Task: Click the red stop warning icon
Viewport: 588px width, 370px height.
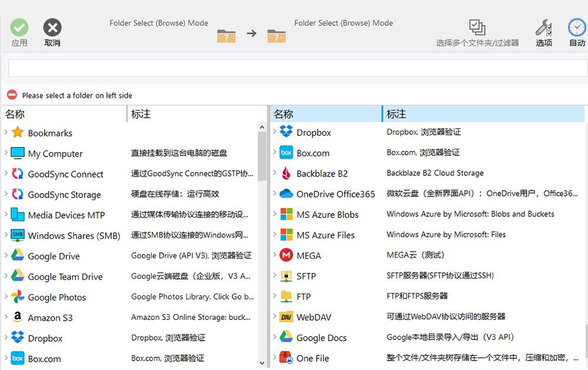Action: click(12, 95)
